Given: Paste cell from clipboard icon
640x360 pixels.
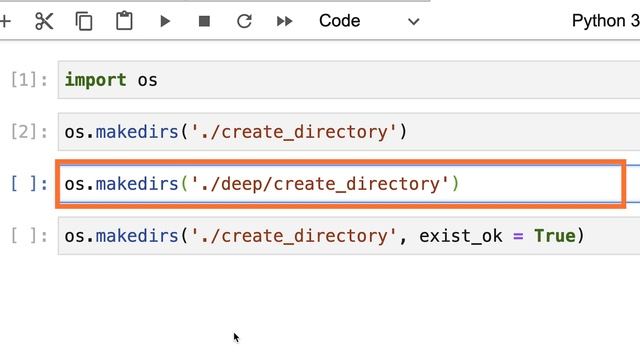Looking at the screenshot, I should pyautogui.click(x=124, y=21).
